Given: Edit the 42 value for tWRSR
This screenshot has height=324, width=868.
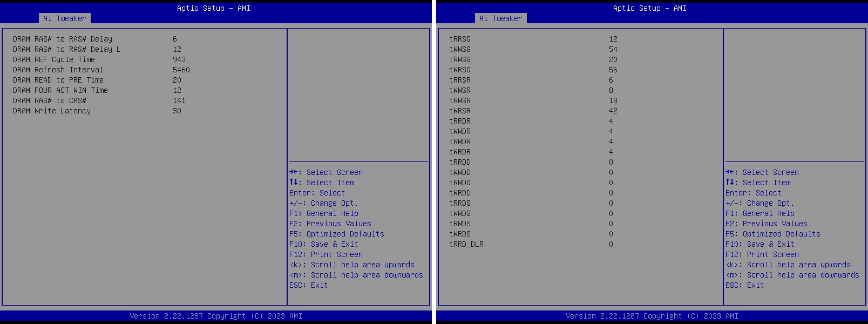Looking at the screenshot, I should 613,111.
